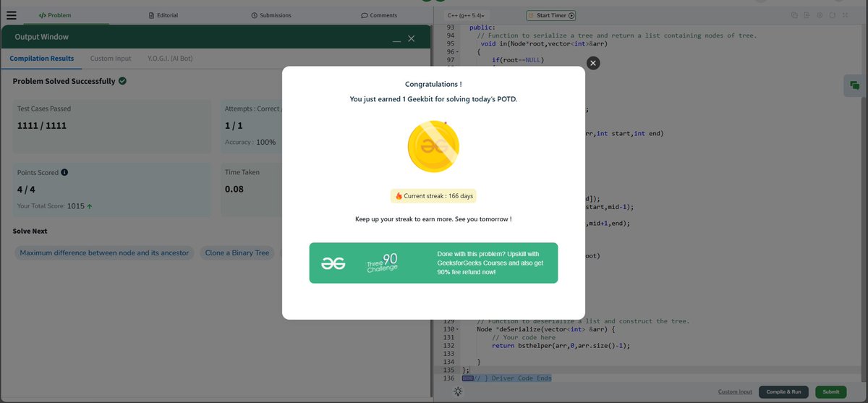Click Your Total Score 1015 text
The image size is (868, 403).
tap(55, 205)
